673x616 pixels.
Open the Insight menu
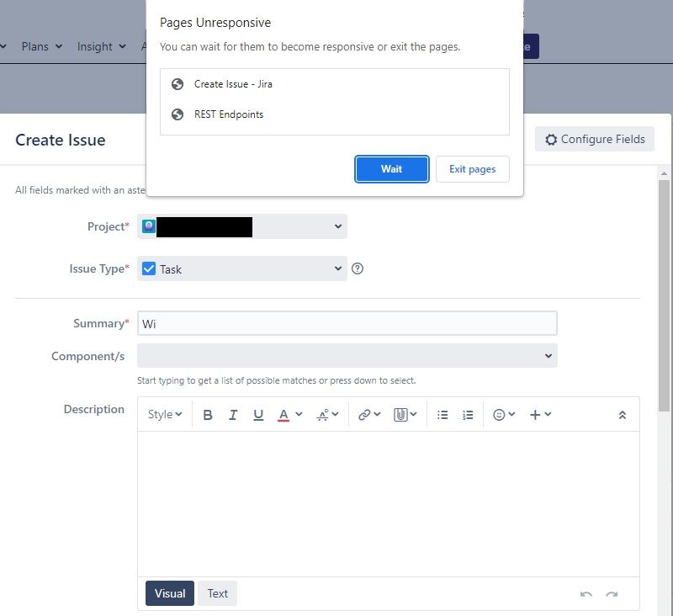click(x=102, y=46)
